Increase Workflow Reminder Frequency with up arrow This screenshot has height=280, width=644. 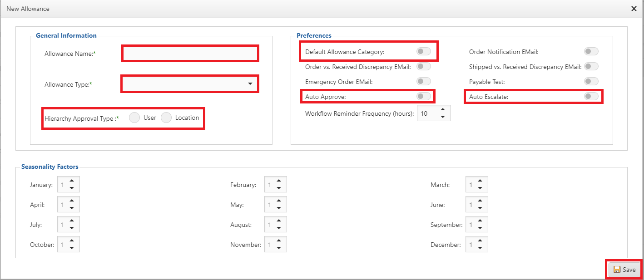pyautogui.click(x=443, y=110)
